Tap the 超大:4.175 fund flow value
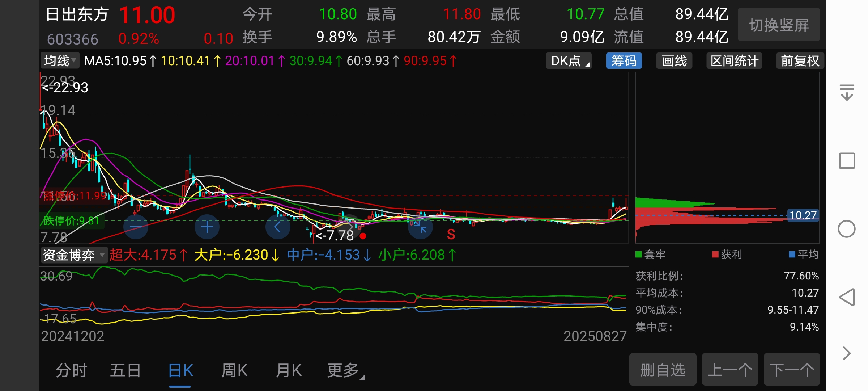Viewport: 868px width, 391px height. (148, 255)
